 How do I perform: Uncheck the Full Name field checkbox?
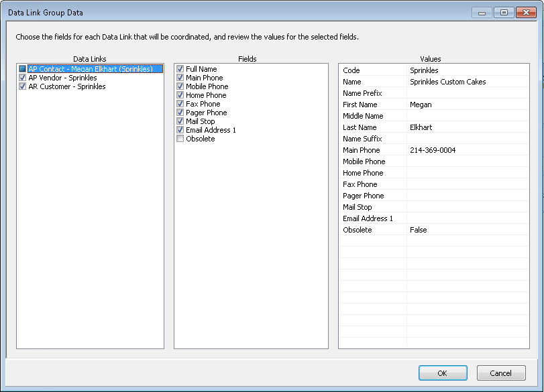click(180, 69)
